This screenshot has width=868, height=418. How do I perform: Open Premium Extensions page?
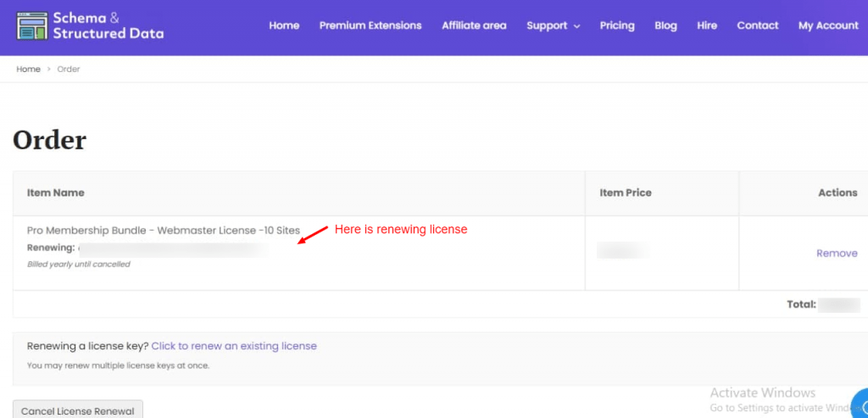370,25
